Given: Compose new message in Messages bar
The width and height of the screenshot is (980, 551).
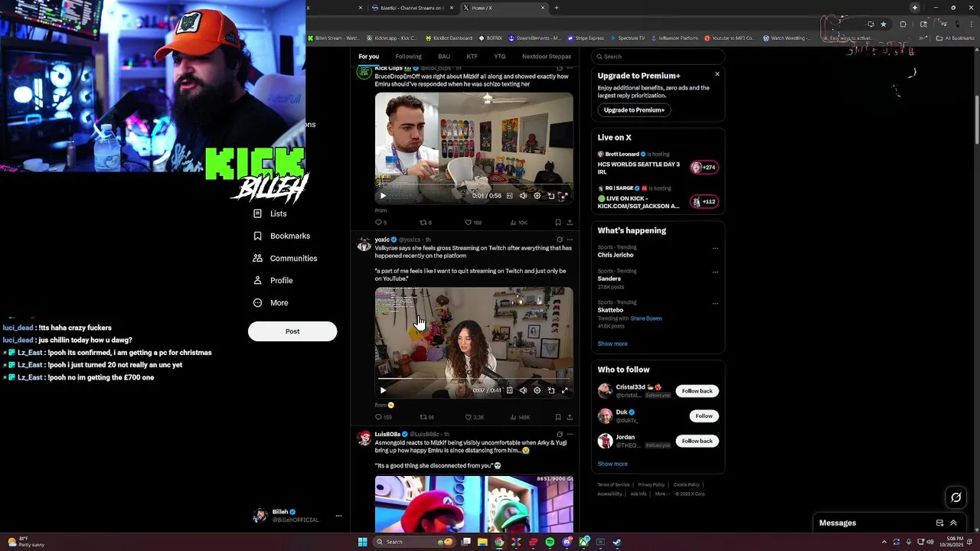Looking at the screenshot, I should pos(939,523).
